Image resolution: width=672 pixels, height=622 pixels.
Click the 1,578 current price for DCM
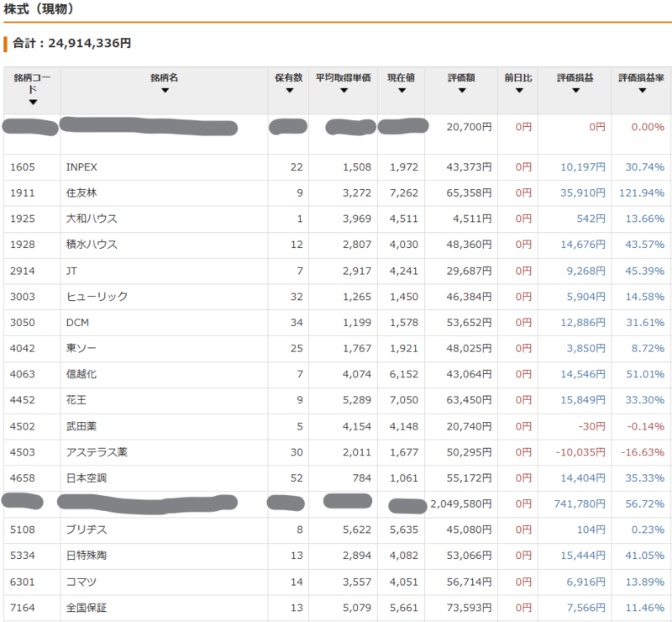coord(404,322)
